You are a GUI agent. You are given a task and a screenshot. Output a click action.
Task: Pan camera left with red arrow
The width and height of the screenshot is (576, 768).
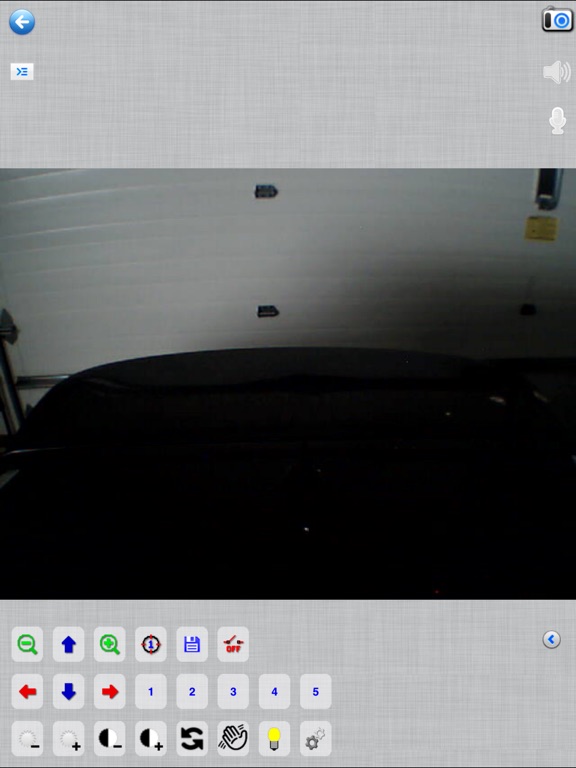pyautogui.click(x=27, y=691)
